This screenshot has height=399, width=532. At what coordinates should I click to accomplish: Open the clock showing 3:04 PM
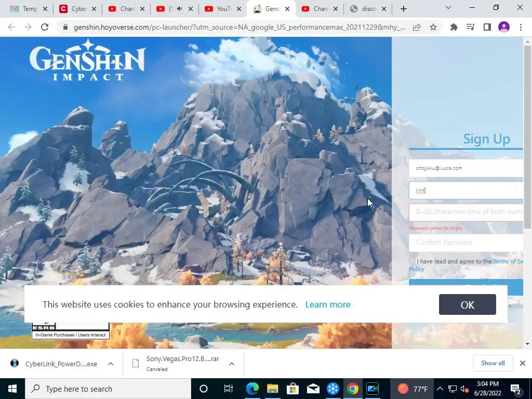(487, 389)
